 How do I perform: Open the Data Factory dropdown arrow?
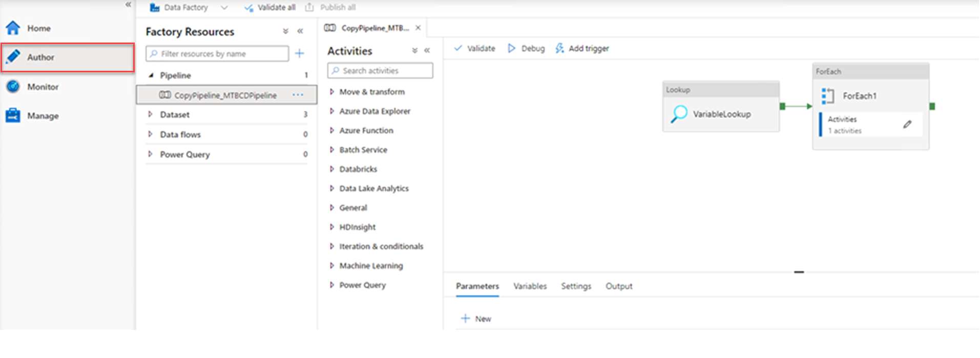pyautogui.click(x=224, y=7)
